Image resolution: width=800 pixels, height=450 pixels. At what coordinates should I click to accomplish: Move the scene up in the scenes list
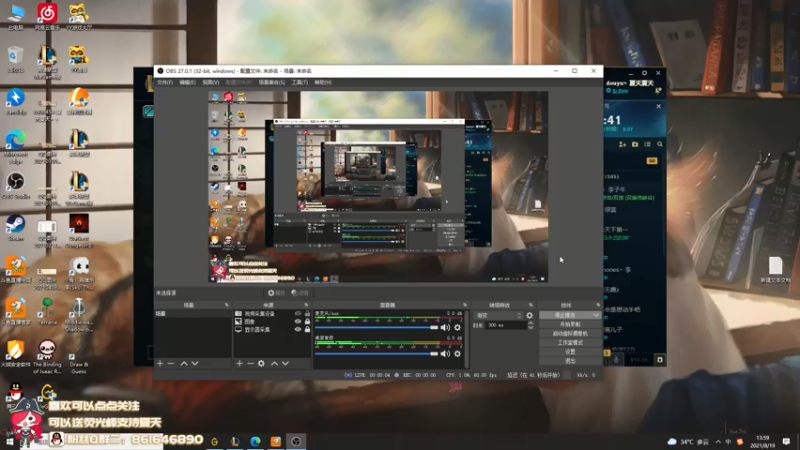click(184, 363)
